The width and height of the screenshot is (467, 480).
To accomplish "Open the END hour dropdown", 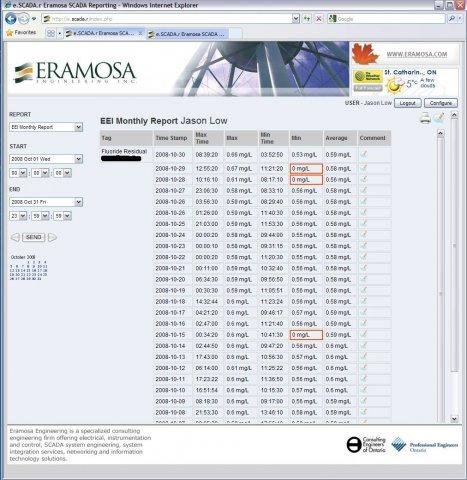I will pos(18,216).
